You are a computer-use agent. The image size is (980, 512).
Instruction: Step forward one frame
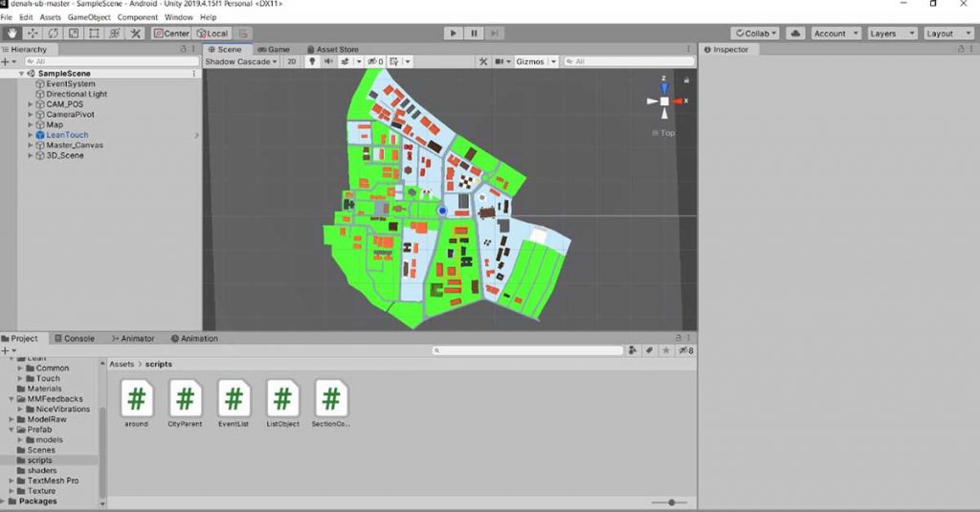point(495,33)
